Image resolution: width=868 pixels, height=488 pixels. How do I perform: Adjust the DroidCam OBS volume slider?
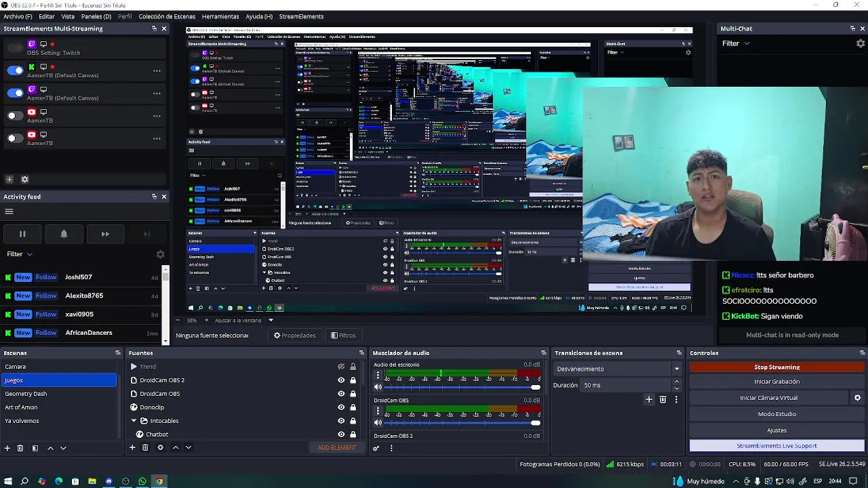pos(462,423)
